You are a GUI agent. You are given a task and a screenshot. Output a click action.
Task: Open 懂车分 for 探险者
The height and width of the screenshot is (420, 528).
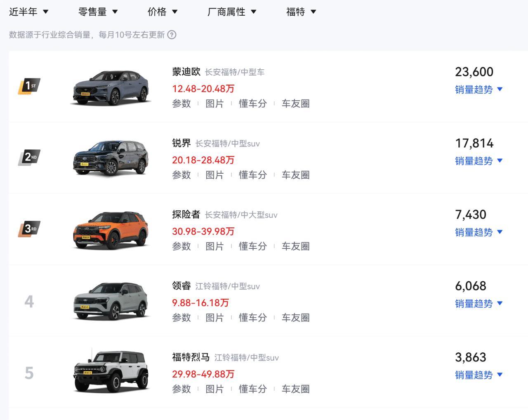tap(252, 246)
